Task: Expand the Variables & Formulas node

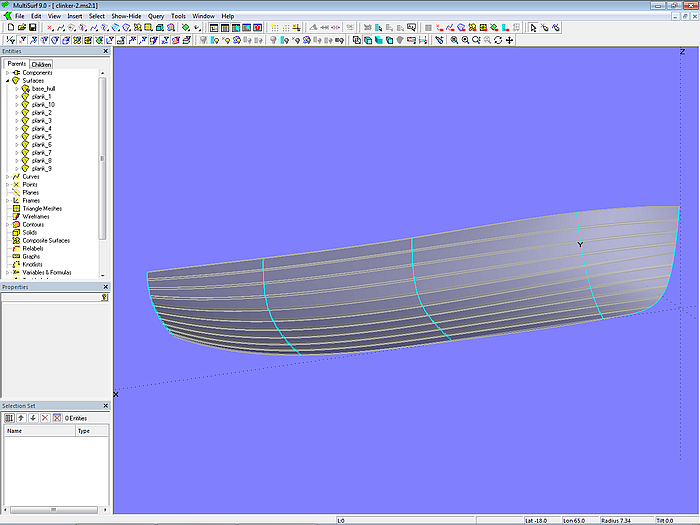Action: [x=7, y=272]
